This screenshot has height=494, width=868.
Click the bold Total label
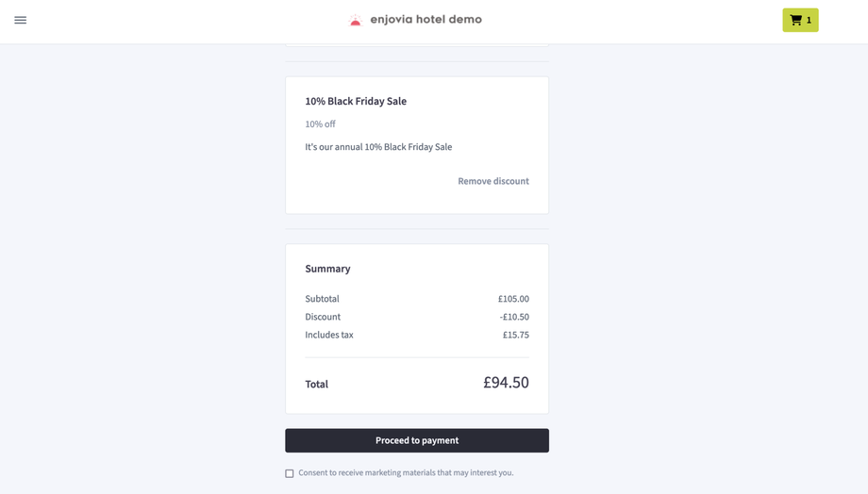coord(316,385)
